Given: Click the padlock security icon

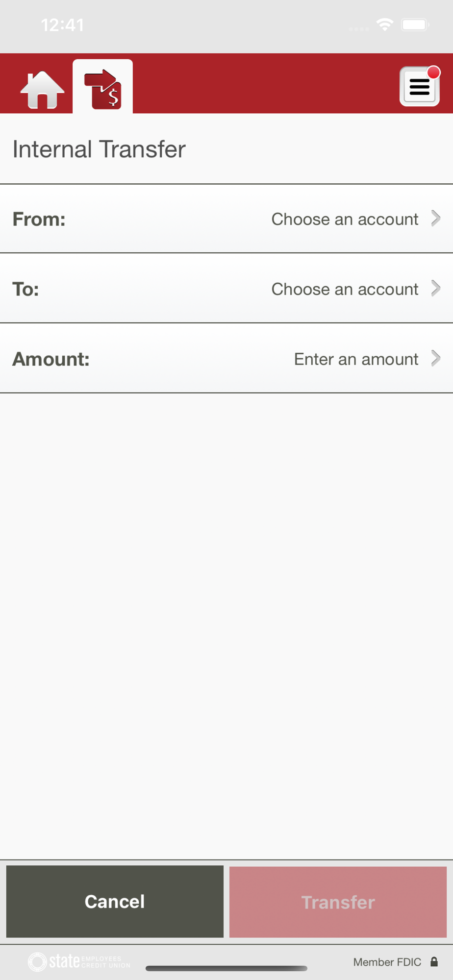Looking at the screenshot, I should [x=434, y=961].
